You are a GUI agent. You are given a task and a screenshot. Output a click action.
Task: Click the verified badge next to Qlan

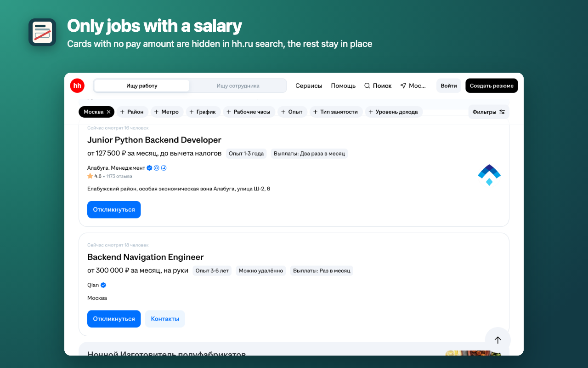103,285
